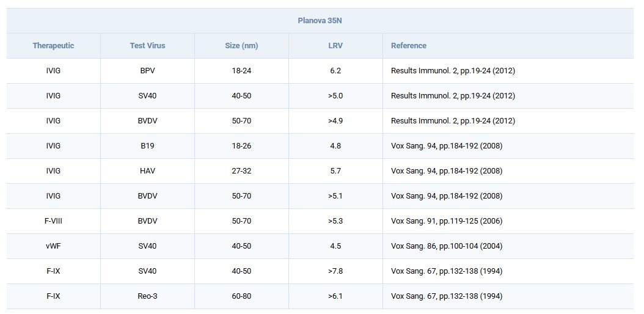Viewport: 644px width, 314px height.
Task: Click the 60-80 size cell
Action: tap(241, 296)
